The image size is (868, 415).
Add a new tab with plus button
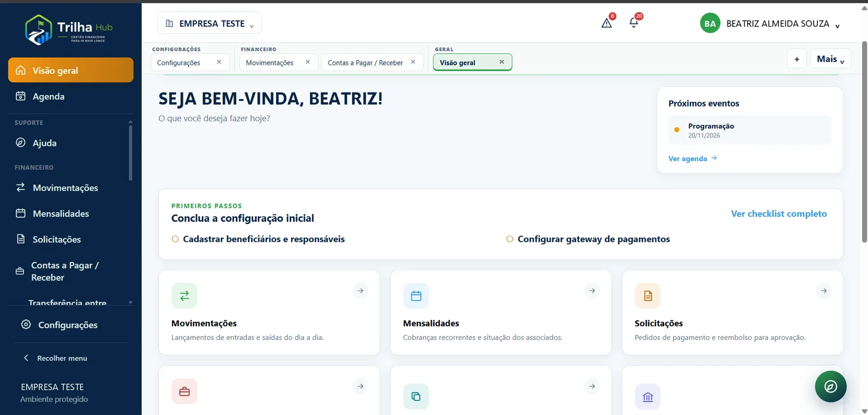point(797,59)
